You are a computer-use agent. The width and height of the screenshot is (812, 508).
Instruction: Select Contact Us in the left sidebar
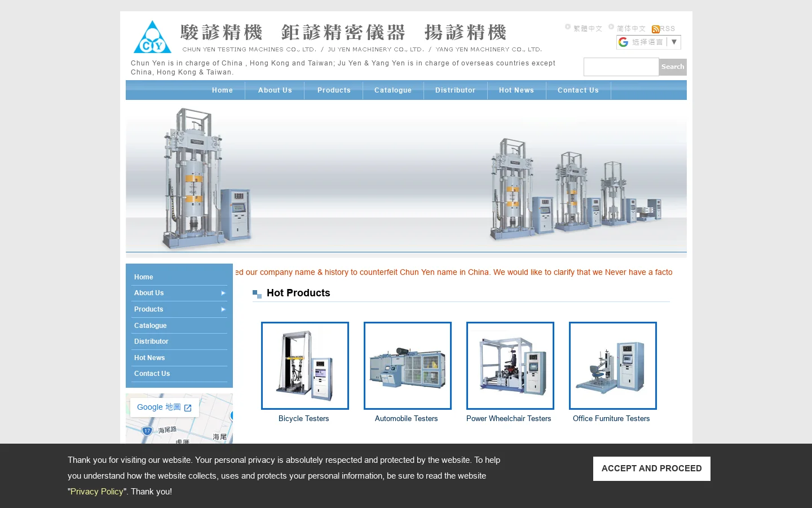coord(179,374)
